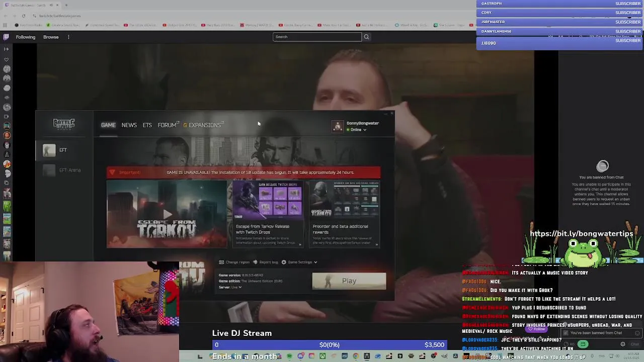Click the Report bug icon
The height and width of the screenshot is (362, 644).
(255, 262)
